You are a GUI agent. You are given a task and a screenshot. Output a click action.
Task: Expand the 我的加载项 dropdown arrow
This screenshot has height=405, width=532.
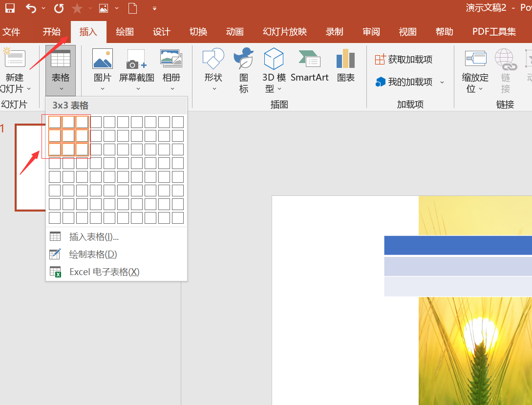(x=442, y=82)
